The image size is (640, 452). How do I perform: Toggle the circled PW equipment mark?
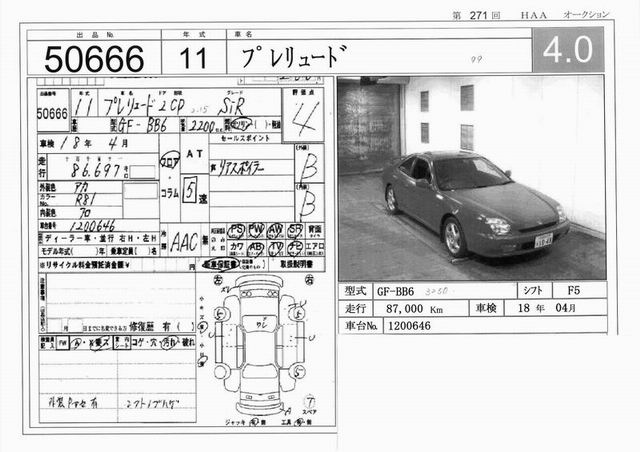[x=256, y=230]
